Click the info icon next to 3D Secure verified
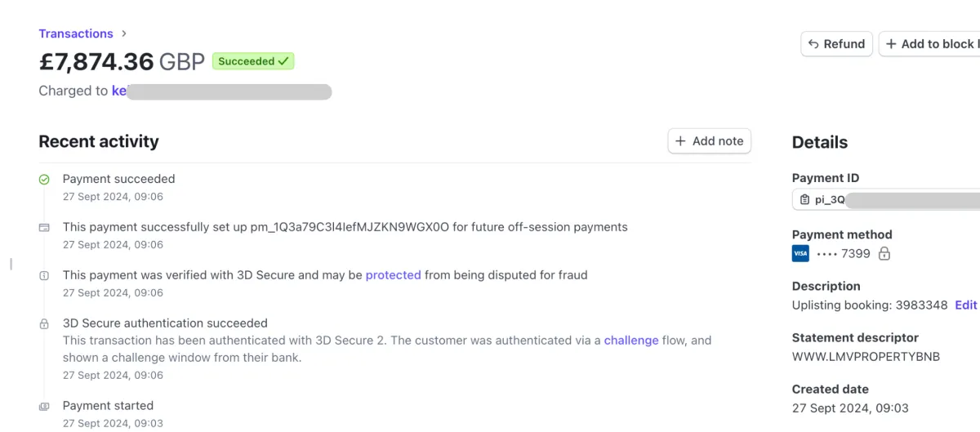Viewport: 980px width, 432px height. 44,276
